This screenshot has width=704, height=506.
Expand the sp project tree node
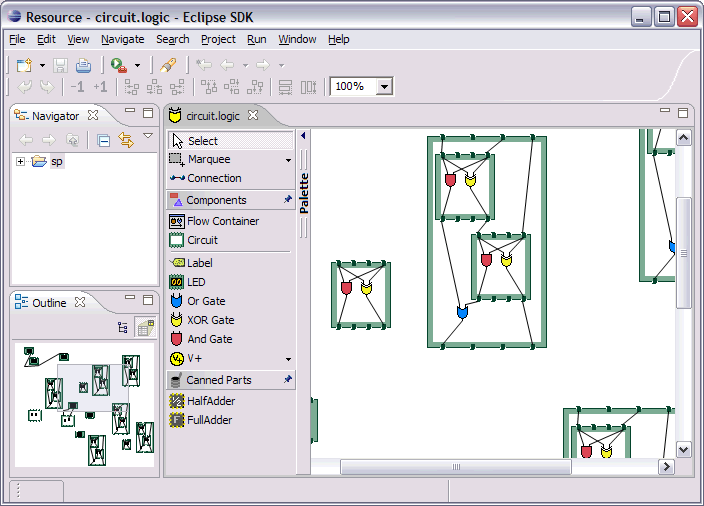click(x=21, y=162)
